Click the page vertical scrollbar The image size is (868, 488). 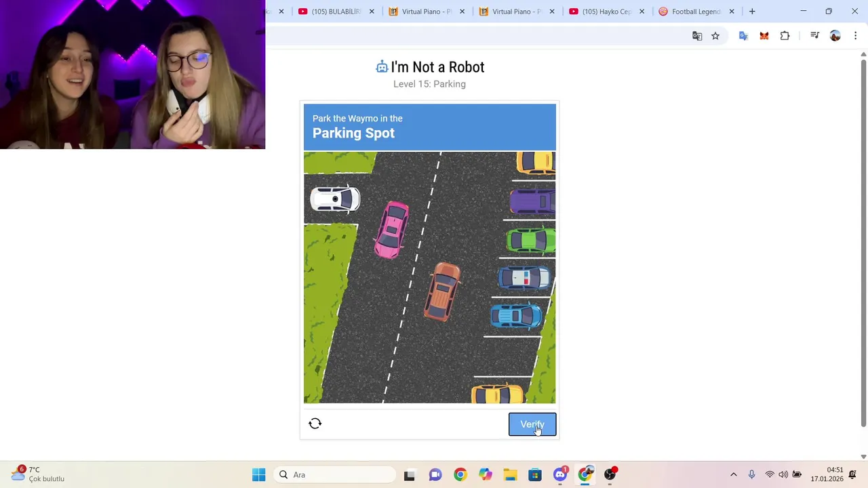coord(863,244)
